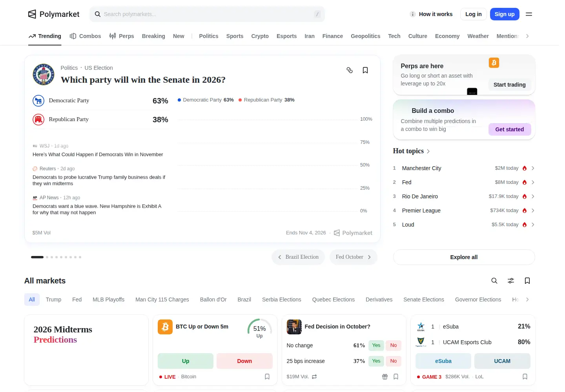Open the hamburger menu icon
Image resolution: width=565 pixels, height=392 pixels.
click(x=529, y=14)
